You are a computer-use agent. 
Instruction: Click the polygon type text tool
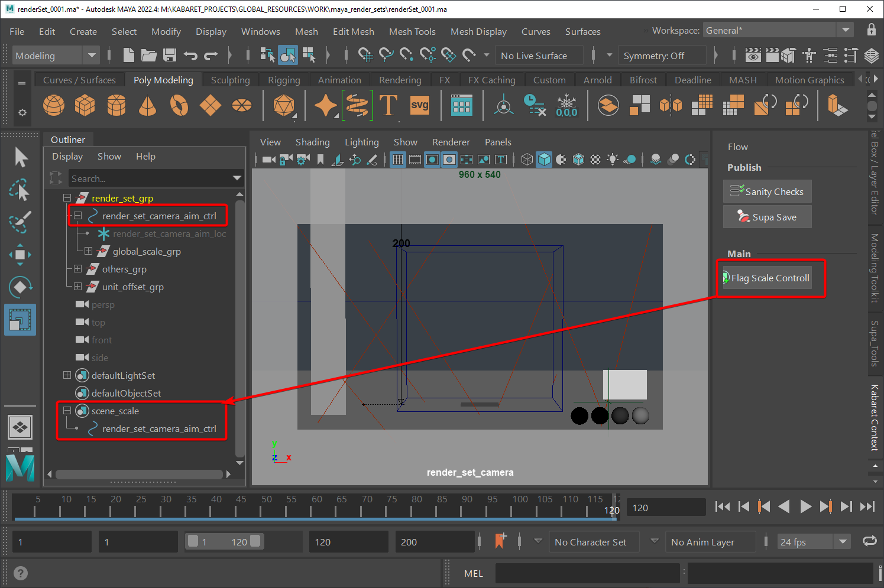(388, 106)
